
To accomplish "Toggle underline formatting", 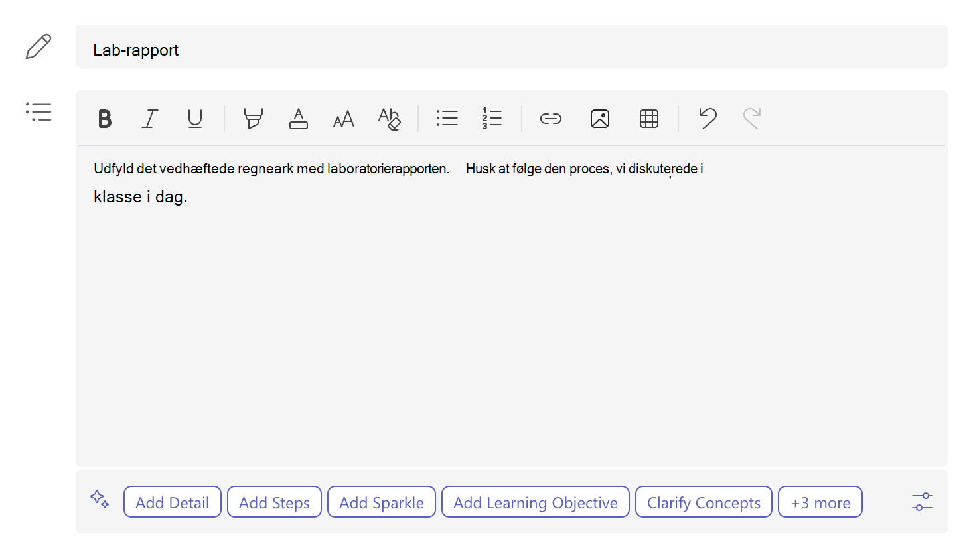I will [x=195, y=119].
